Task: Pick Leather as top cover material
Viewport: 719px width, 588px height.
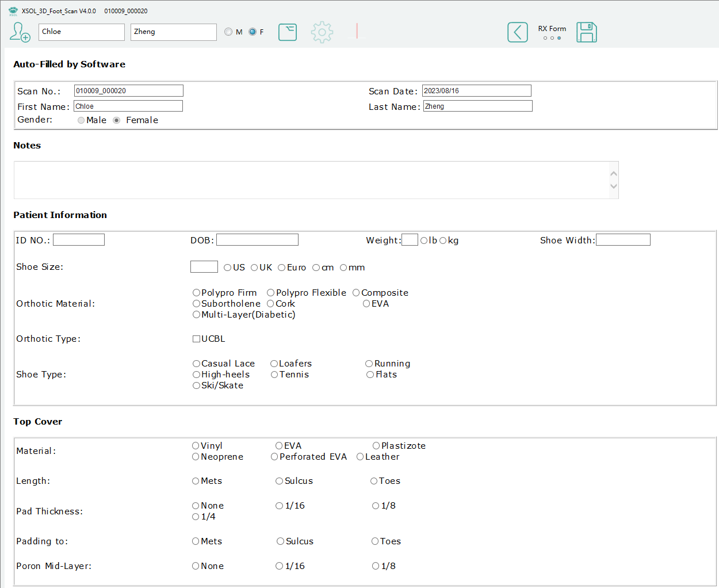Action: (x=360, y=457)
